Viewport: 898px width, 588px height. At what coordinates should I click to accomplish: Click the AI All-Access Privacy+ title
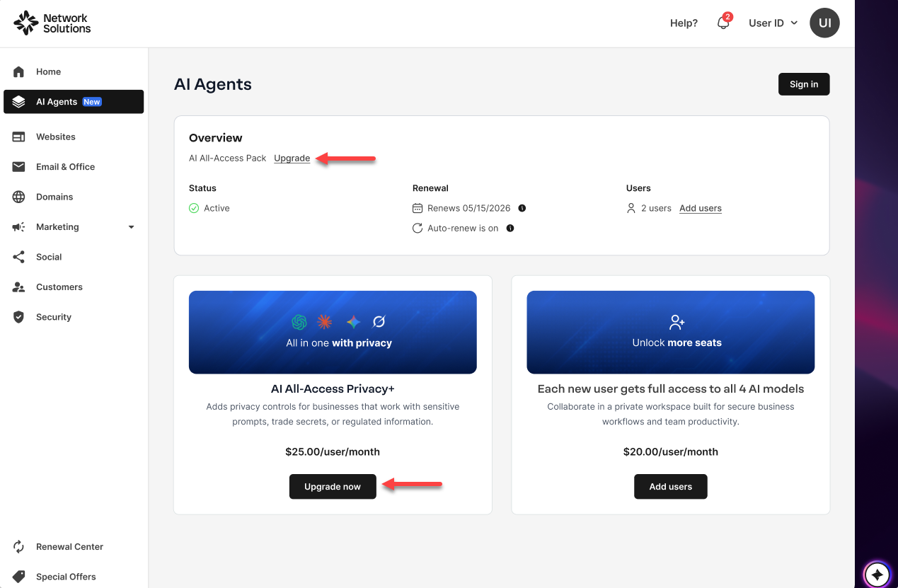(x=333, y=388)
